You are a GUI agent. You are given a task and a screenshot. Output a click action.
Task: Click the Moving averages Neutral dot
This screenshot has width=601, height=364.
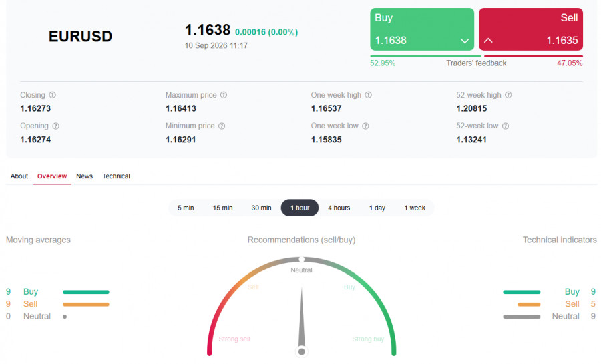pyautogui.click(x=65, y=317)
